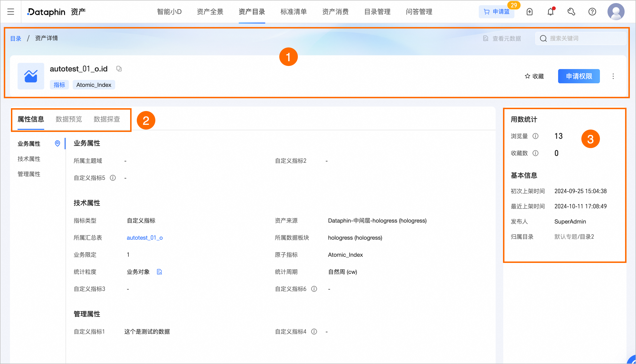Click the location pin beside 业务属性
This screenshot has width=636, height=364.
(x=57, y=143)
